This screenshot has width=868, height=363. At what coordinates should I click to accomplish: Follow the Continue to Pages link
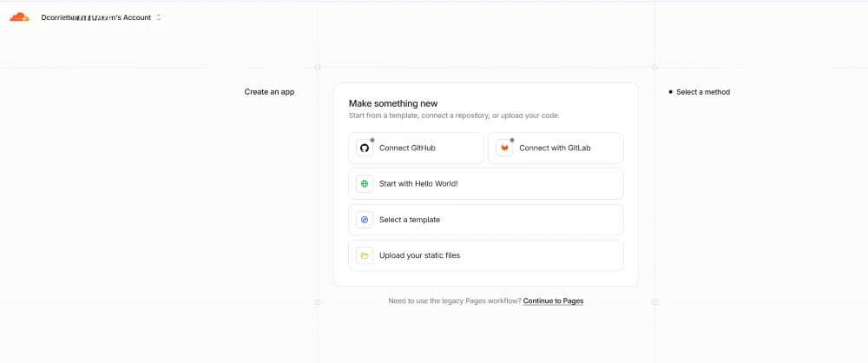point(553,301)
